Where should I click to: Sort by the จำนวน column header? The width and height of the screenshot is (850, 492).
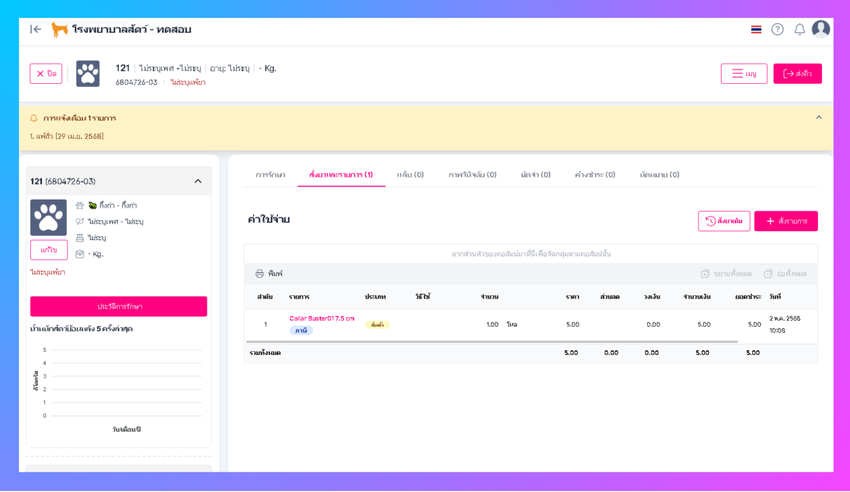tap(490, 297)
